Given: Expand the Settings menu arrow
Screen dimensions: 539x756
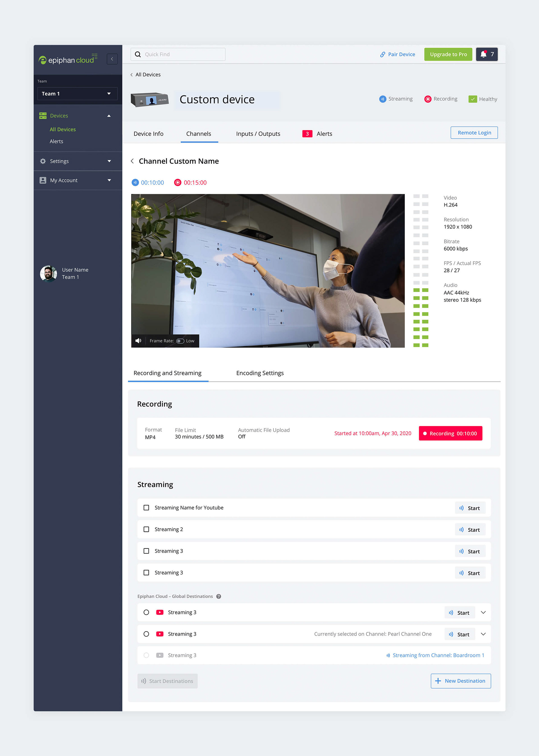Looking at the screenshot, I should 109,161.
